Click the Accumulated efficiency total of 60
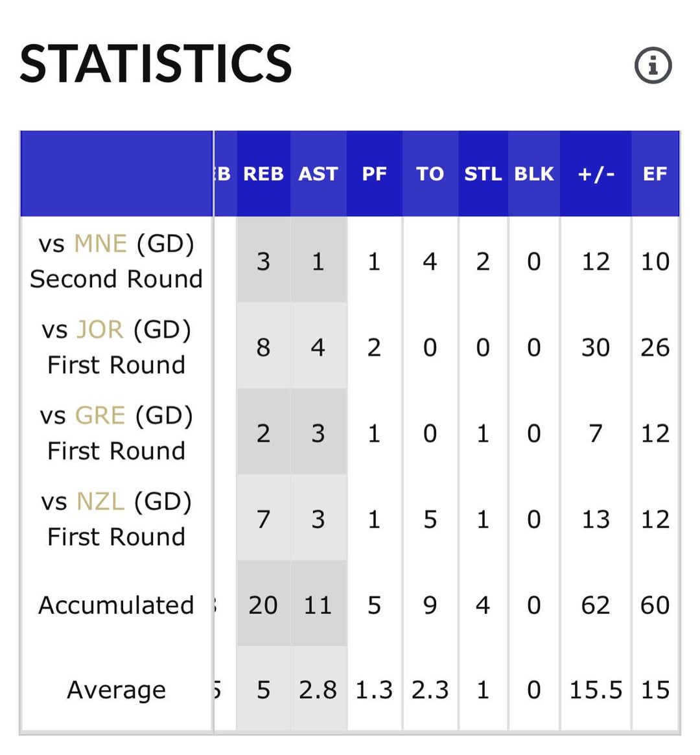The height and width of the screenshot is (755, 700). pos(655,605)
